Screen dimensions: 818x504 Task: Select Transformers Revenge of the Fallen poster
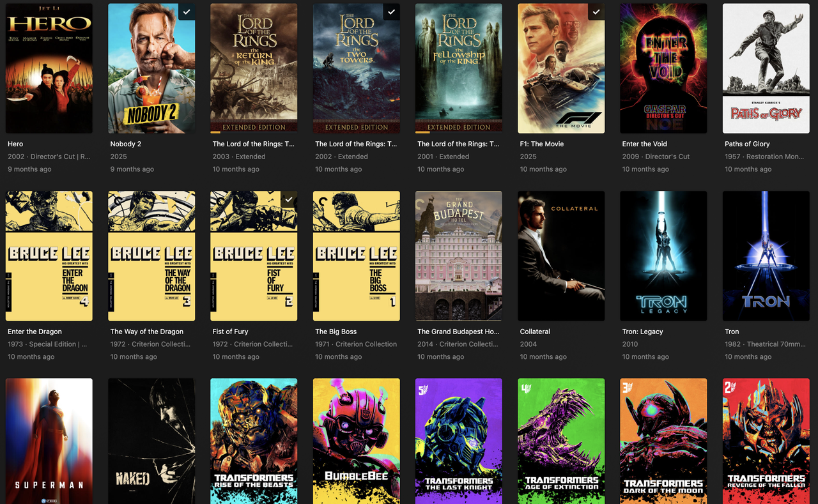pos(766,441)
